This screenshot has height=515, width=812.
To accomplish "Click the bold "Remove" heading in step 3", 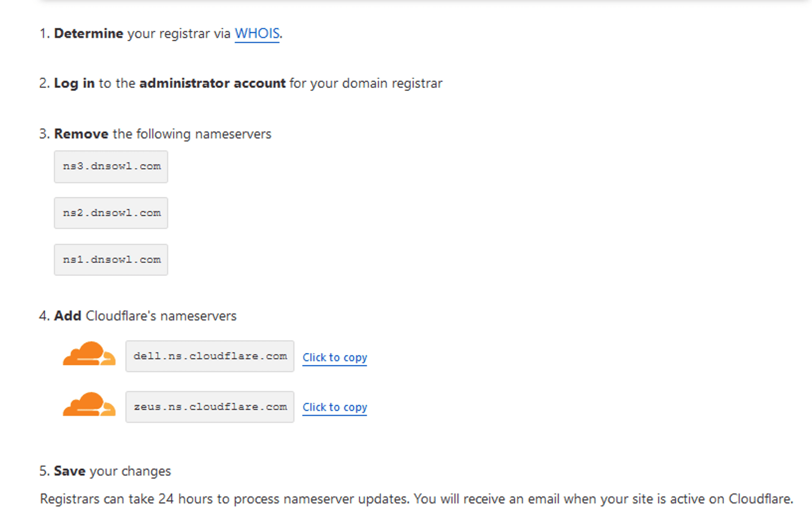I will coord(81,134).
